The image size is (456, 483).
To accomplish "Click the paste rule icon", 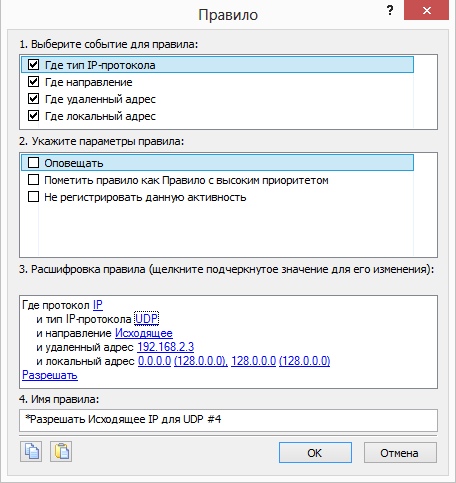I will click(x=61, y=452).
